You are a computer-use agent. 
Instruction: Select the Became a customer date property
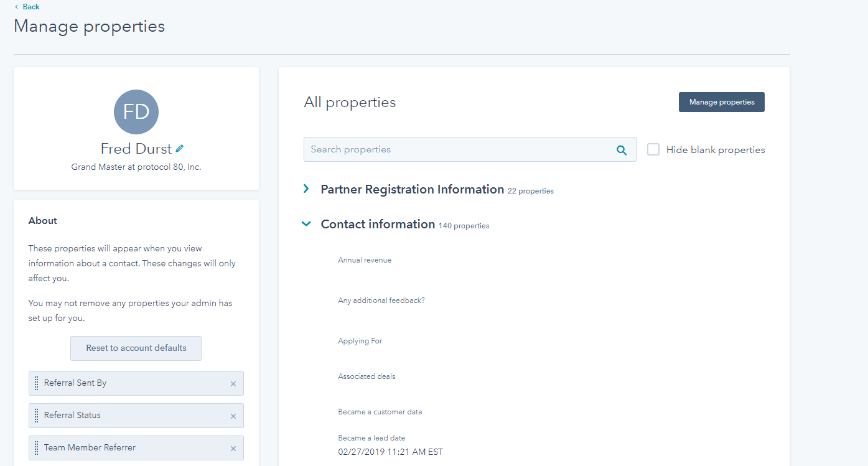380,412
